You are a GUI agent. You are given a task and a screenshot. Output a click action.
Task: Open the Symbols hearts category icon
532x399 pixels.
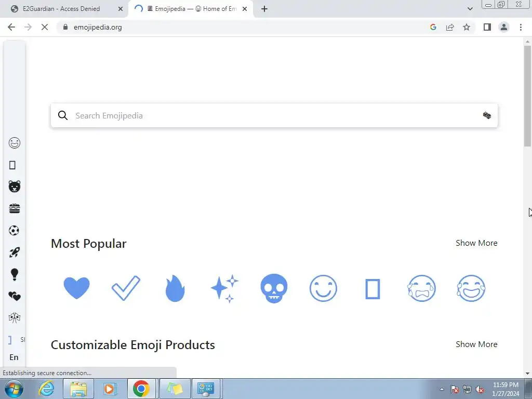click(14, 296)
